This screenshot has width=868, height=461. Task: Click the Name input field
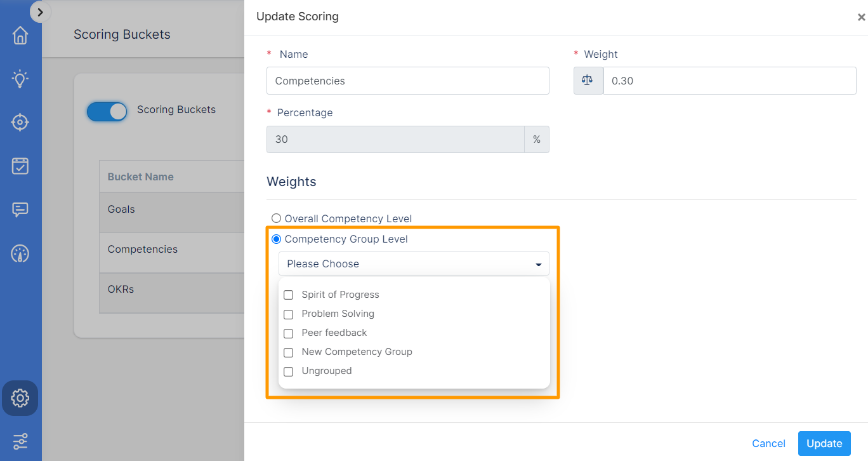point(407,81)
